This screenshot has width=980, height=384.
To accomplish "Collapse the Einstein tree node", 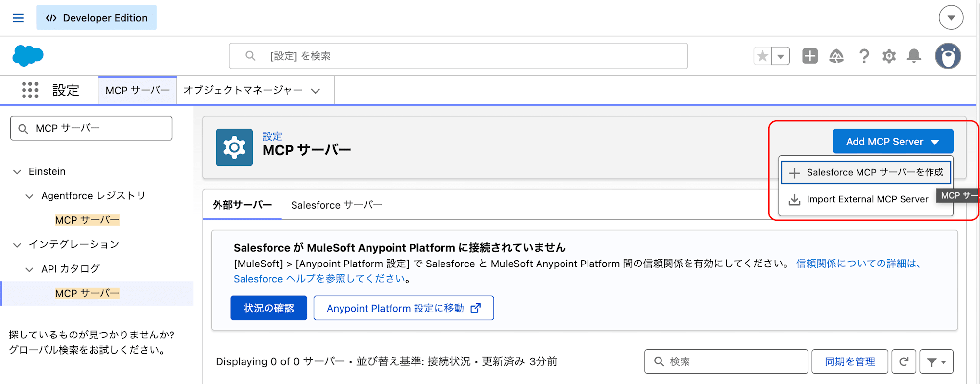I will point(17,172).
